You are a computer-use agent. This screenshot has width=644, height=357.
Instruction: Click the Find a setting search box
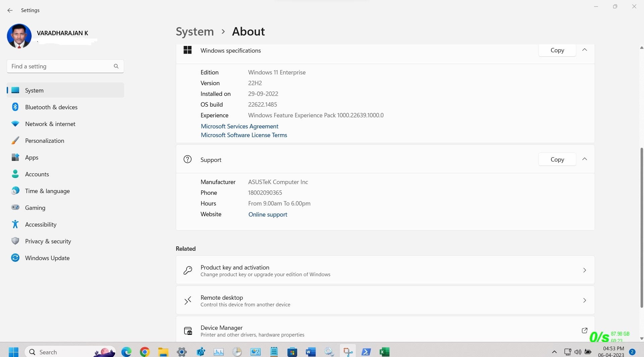pyautogui.click(x=65, y=66)
